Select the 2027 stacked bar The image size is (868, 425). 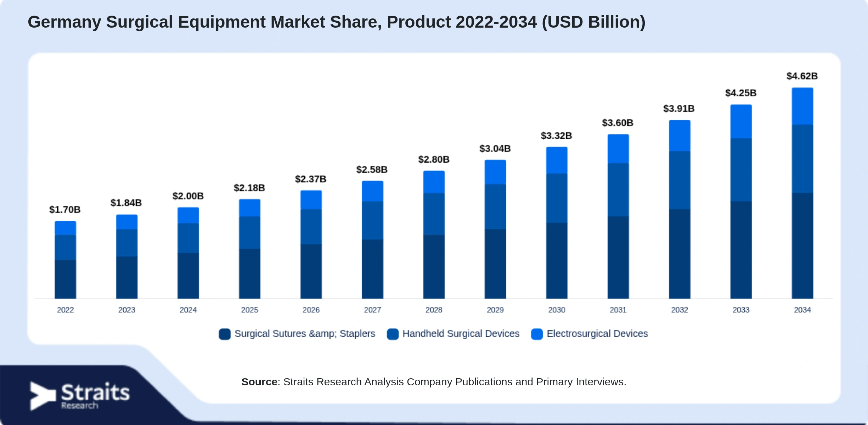372,240
